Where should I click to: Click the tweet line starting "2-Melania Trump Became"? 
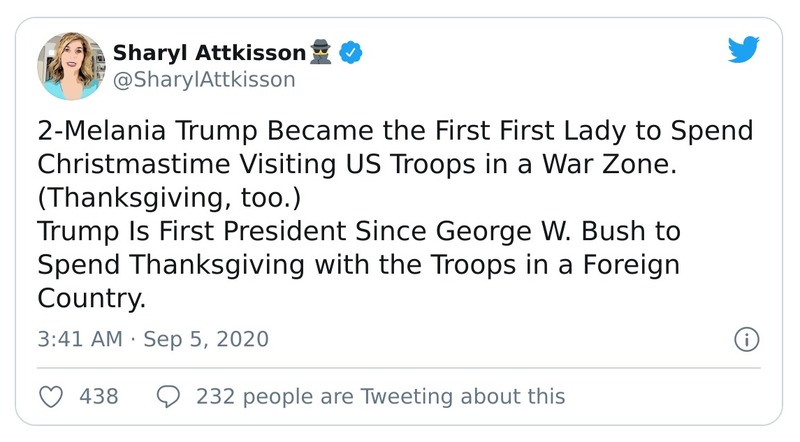[394, 135]
